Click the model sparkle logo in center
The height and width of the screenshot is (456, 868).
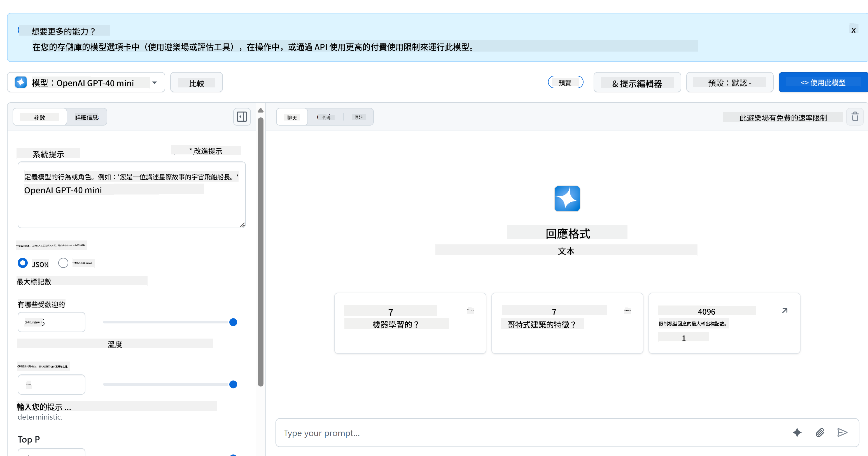(567, 199)
